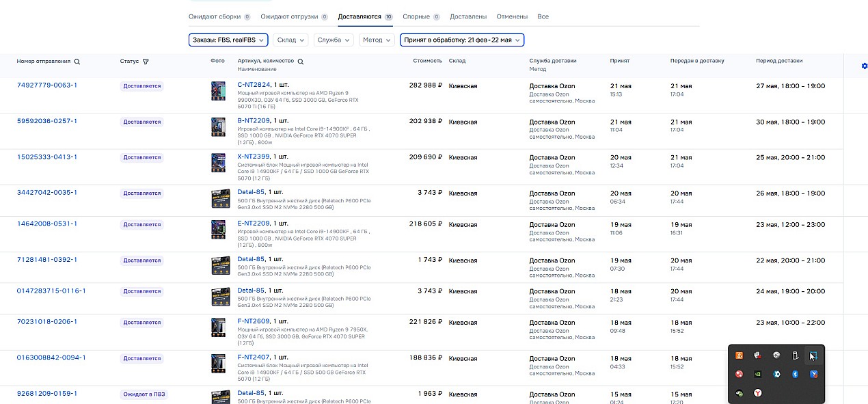Open shipment 15025333-0413-1
The height and width of the screenshot is (404, 868).
coord(47,157)
